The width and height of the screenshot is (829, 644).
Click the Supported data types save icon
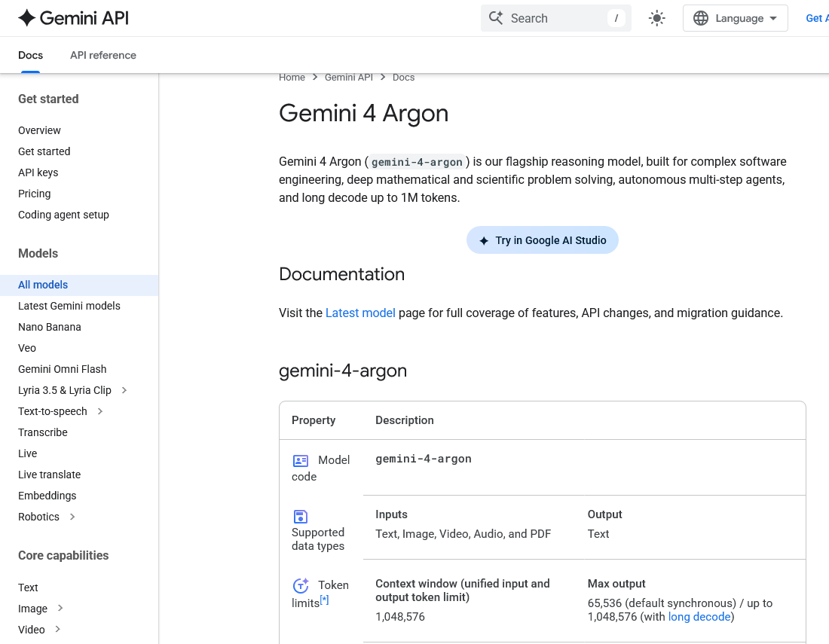(300, 516)
